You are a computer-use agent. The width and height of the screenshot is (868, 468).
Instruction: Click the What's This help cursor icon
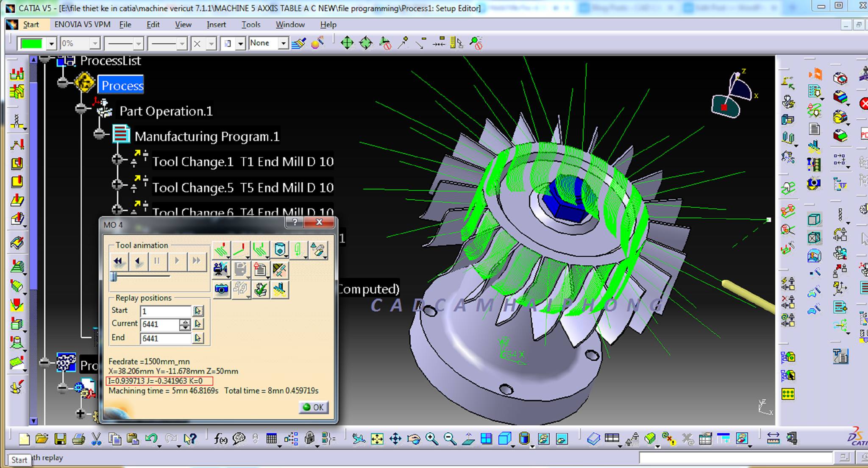[190, 439]
